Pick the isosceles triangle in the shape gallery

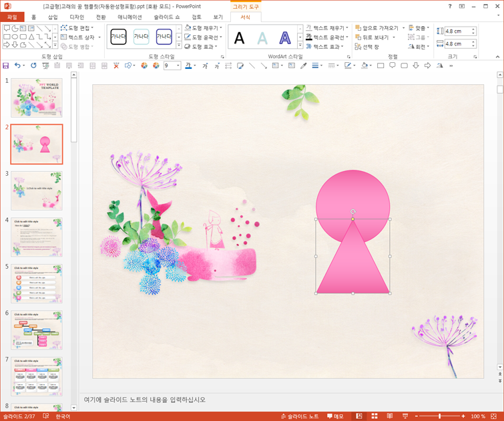click(31, 37)
